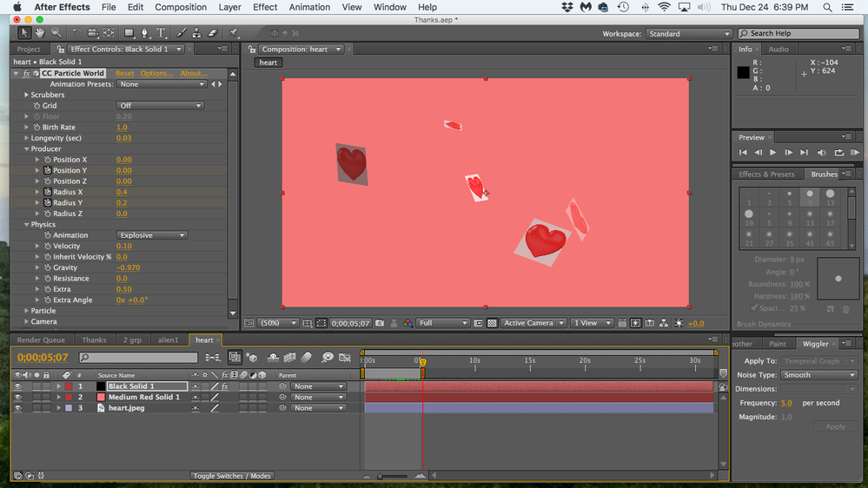868x488 pixels.
Task: Select the Pen tool in toolbar
Action: [145, 33]
